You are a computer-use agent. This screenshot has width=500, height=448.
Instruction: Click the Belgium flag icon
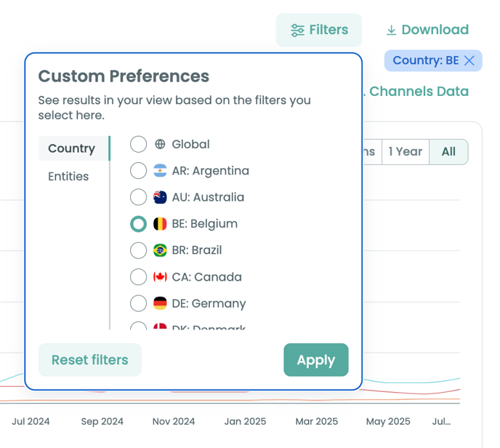[161, 224]
